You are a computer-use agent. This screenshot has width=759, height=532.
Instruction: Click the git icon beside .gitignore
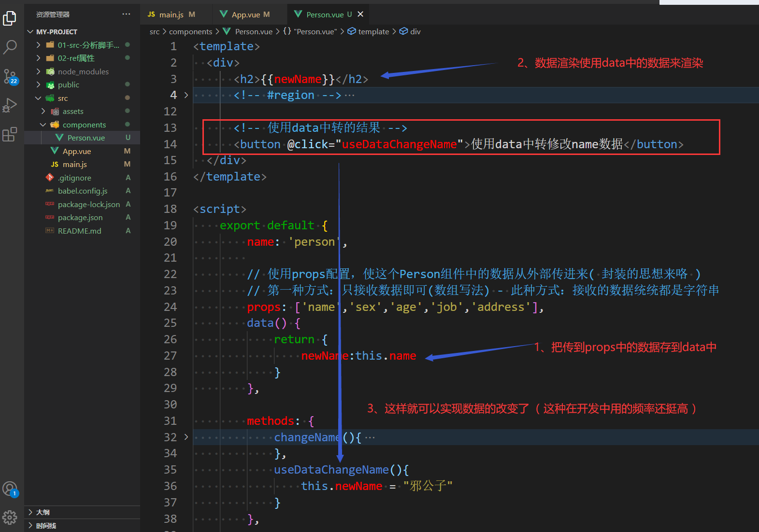(x=50, y=178)
